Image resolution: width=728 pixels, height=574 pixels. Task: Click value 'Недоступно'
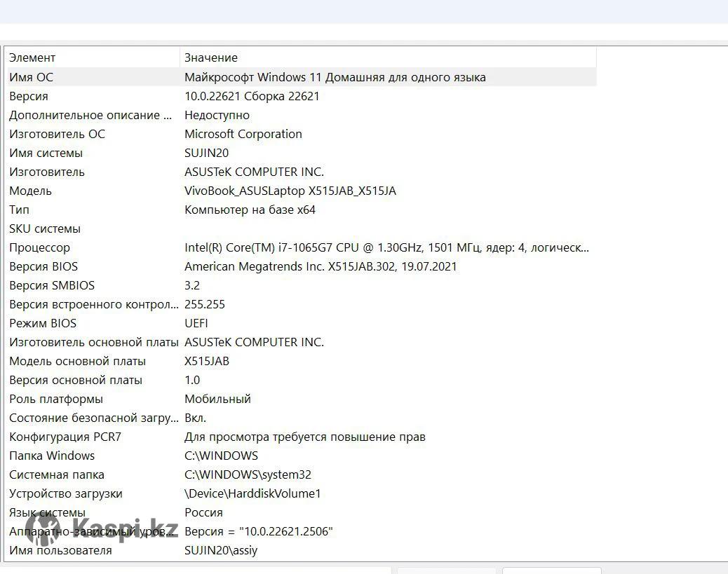tap(217, 115)
